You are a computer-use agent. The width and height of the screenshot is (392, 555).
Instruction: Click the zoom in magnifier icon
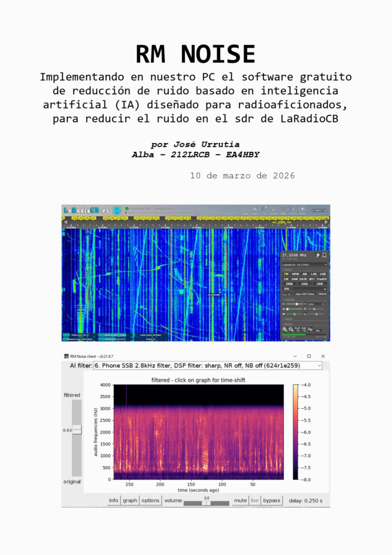click(x=285, y=329)
